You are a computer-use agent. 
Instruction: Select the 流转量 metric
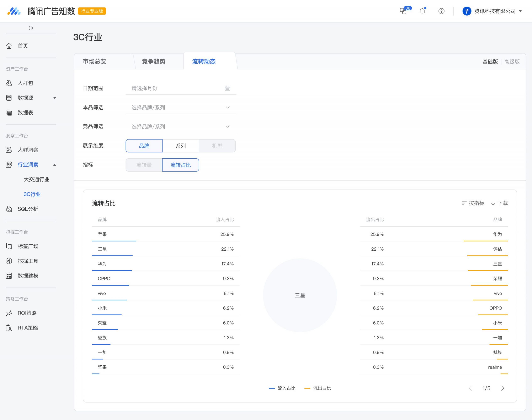(x=144, y=165)
